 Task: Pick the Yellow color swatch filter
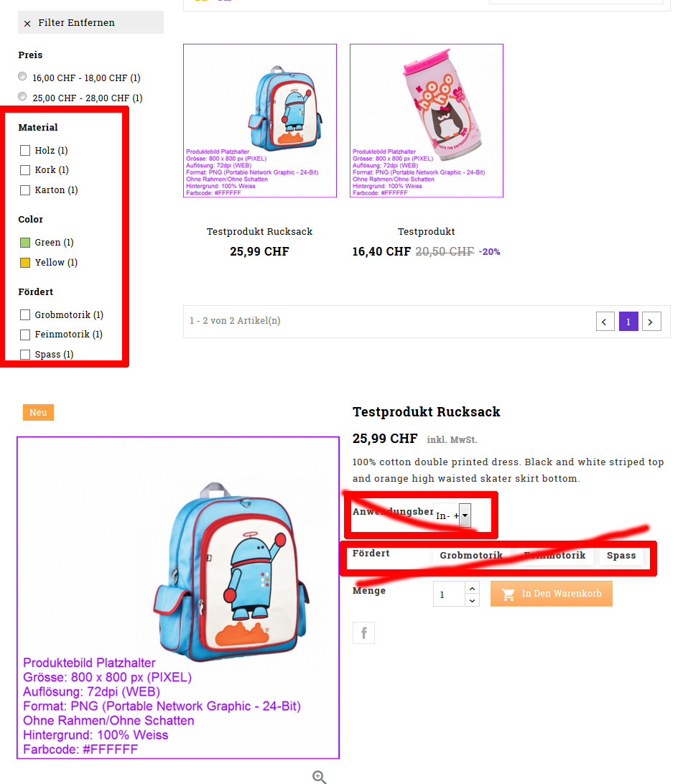(x=25, y=263)
